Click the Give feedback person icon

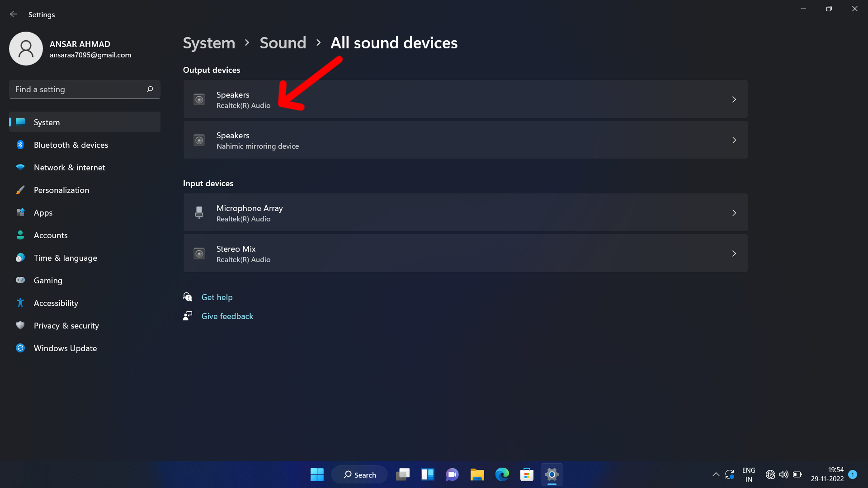click(x=188, y=316)
